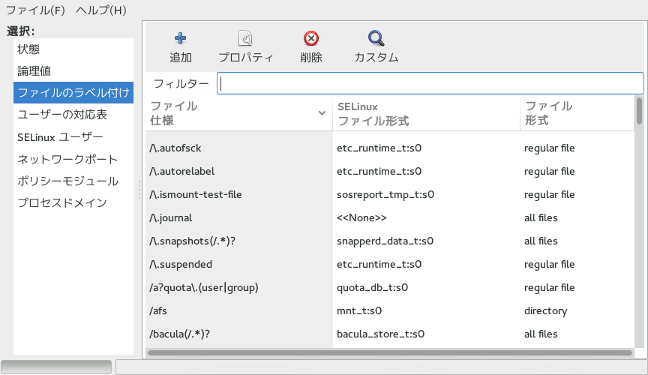Focus the フィルター text input field

tap(430, 84)
